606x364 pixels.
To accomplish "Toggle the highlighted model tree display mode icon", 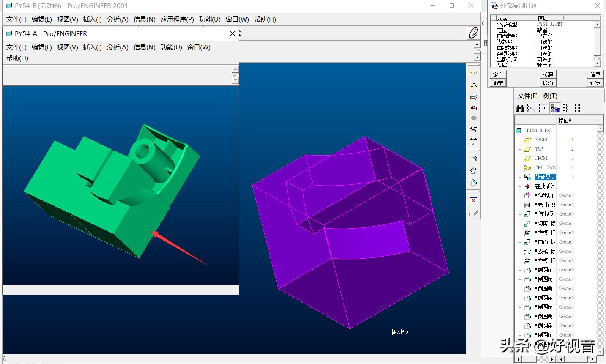I will pos(555,108).
